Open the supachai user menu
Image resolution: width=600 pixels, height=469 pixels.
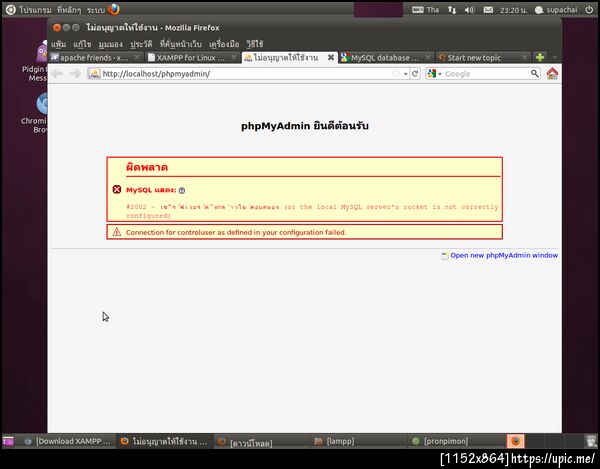[x=556, y=10]
